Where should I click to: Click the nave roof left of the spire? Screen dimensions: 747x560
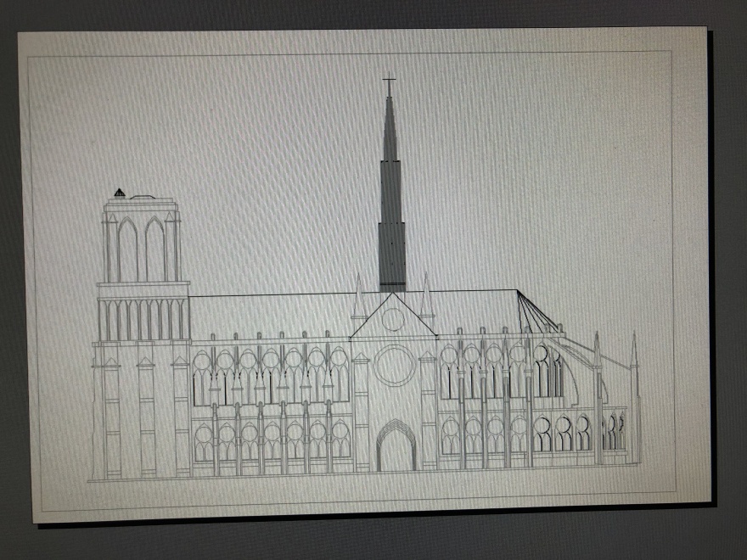coord(272,314)
